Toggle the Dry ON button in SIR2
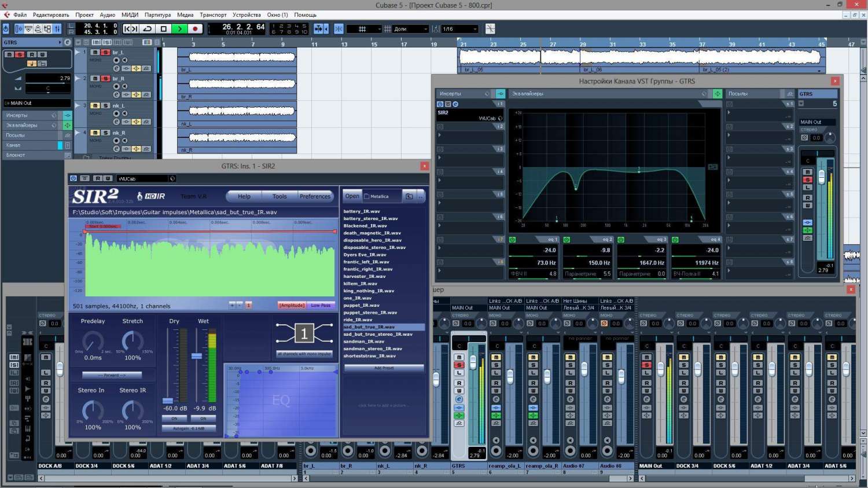This screenshot has width=868, height=488. 174,419
